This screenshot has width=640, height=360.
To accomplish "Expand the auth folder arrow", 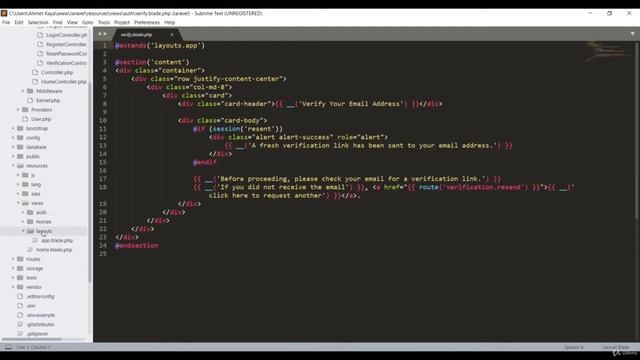I will point(23,212).
